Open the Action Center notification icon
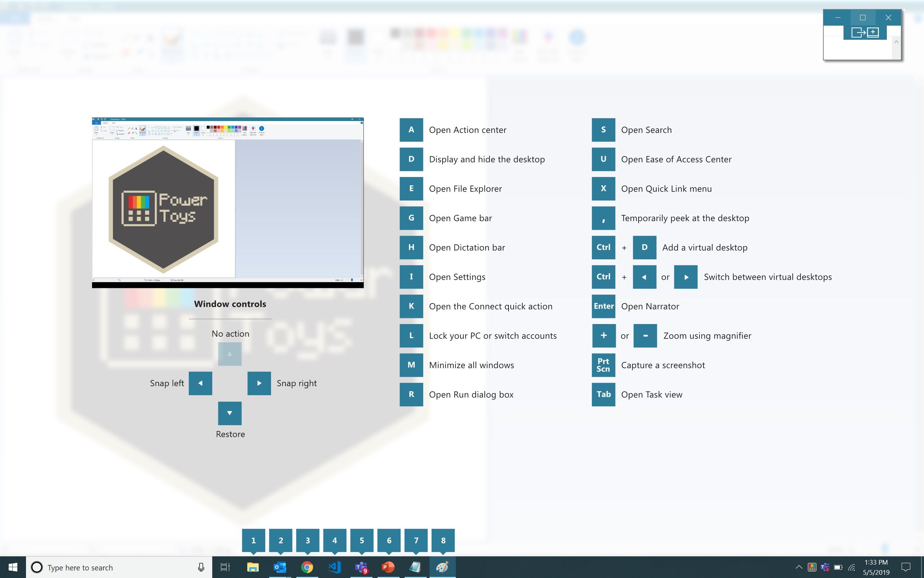The width and height of the screenshot is (924, 578). pyautogui.click(x=906, y=567)
